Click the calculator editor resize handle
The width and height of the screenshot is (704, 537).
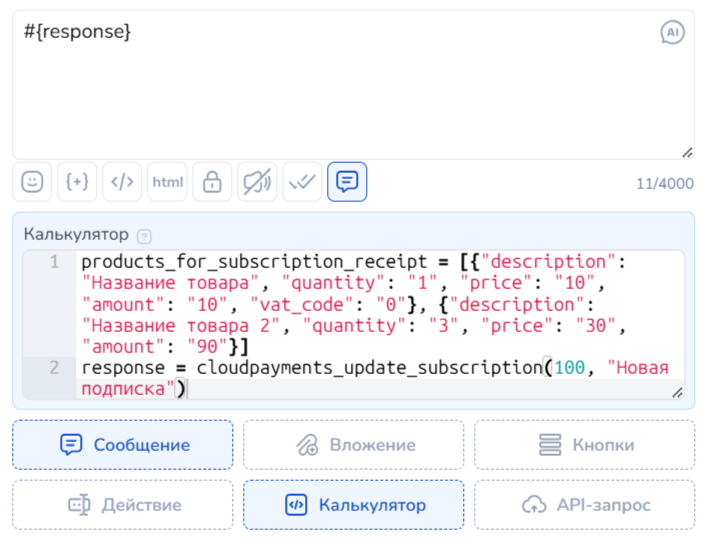677,393
